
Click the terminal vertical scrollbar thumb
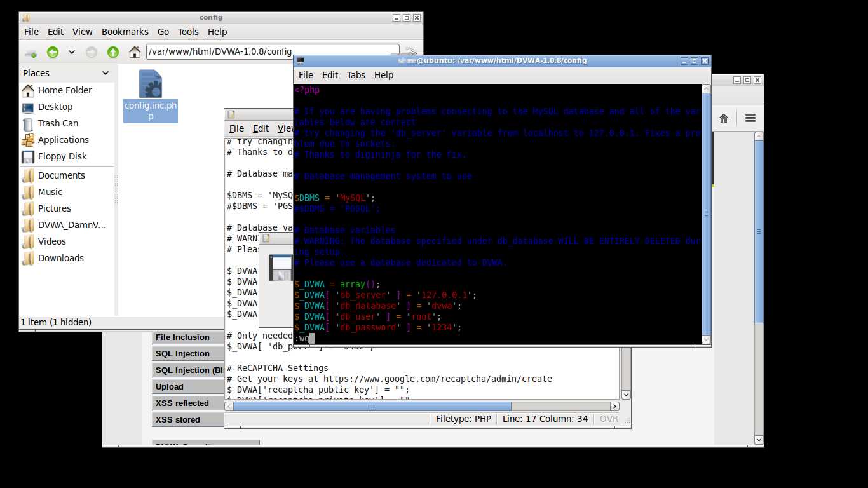[705, 214]
